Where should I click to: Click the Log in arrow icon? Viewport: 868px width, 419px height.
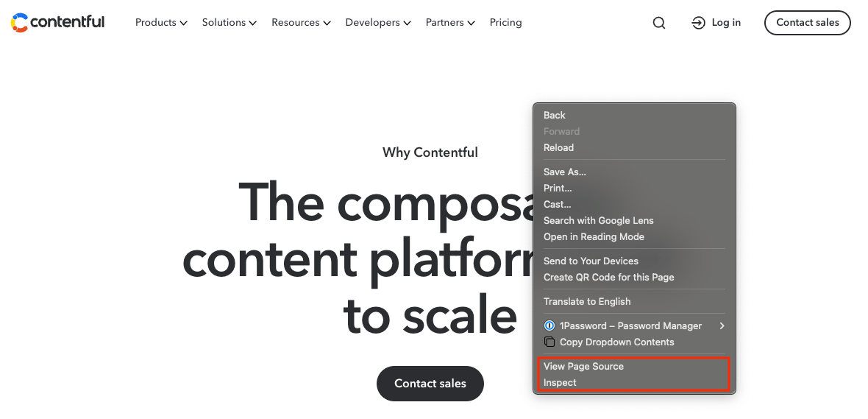tap(699, 23)
